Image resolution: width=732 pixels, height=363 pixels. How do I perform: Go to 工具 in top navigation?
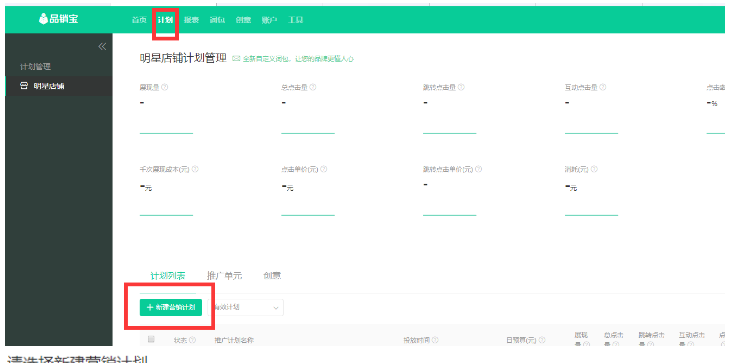coord(296,20)
